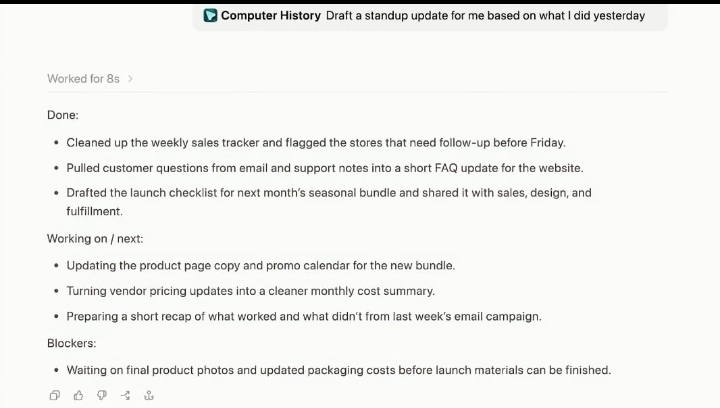The width and height of the screenshot is (720, 408).
Task: Expand the chevron beside Worked for 8s
Action: tap(130, 78)
